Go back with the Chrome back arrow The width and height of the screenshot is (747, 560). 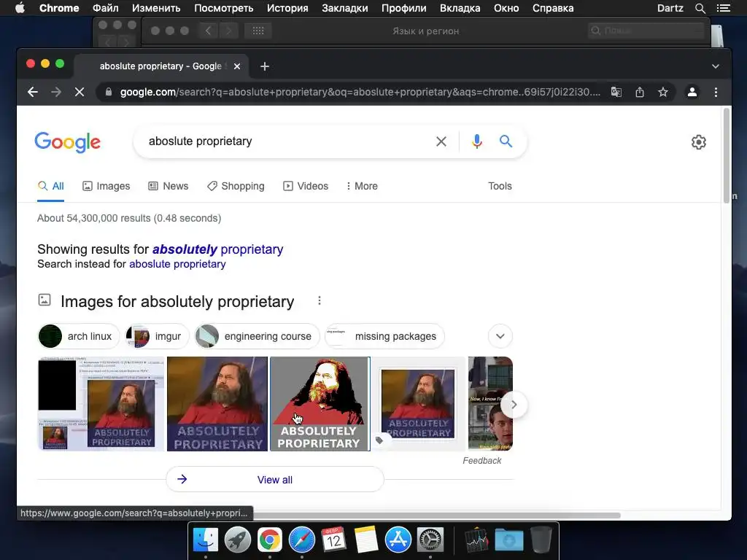pos(32,92)
